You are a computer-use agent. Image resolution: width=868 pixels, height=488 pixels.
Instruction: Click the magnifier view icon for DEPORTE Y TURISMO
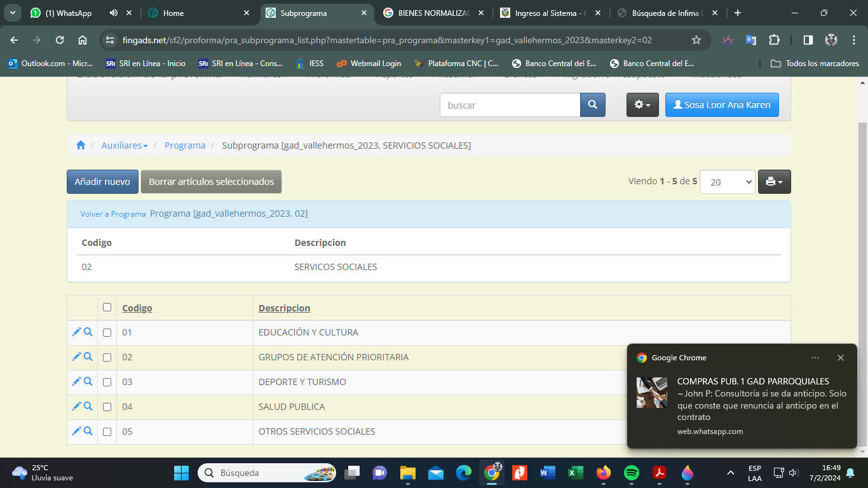coord(88,381)
